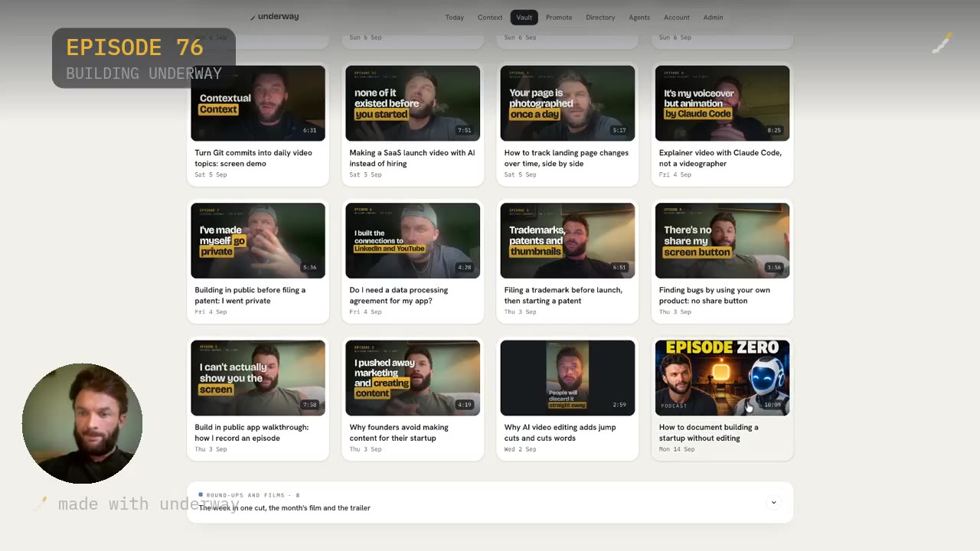Open 'Build in public app walkthrough' title
This screenshot has width=980, height=551.
(252, 432)
